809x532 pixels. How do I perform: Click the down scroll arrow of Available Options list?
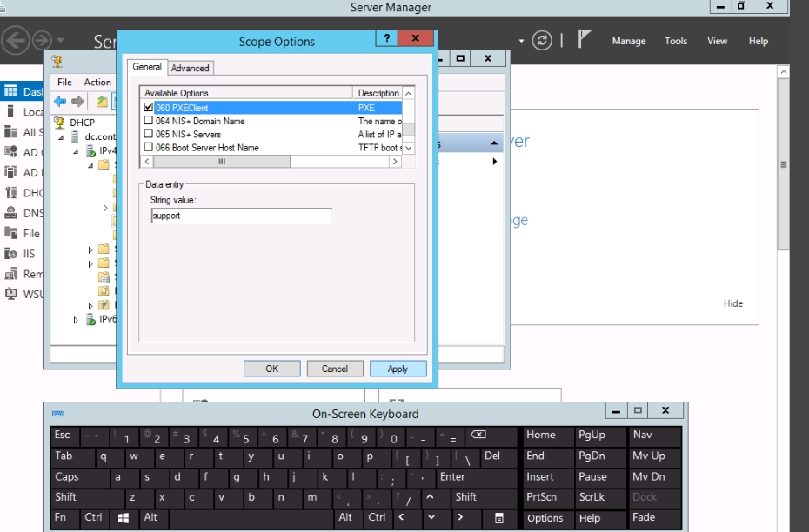pos(409,148)
